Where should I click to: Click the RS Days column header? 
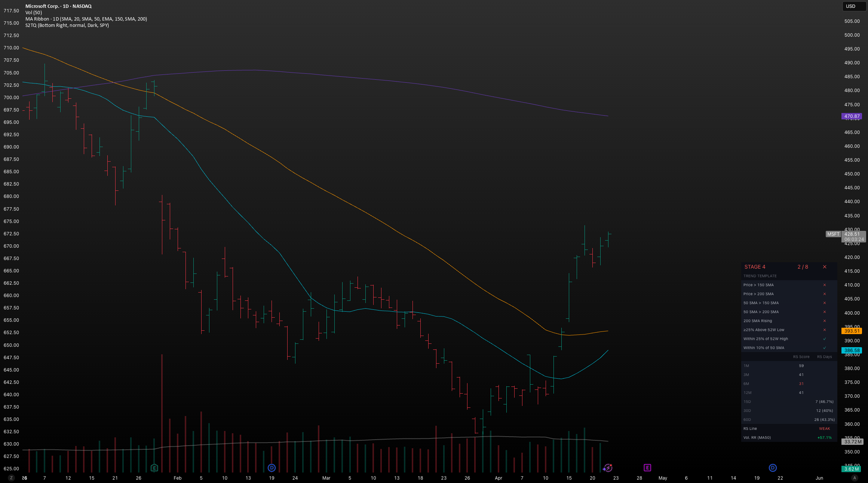pos(824,357)
